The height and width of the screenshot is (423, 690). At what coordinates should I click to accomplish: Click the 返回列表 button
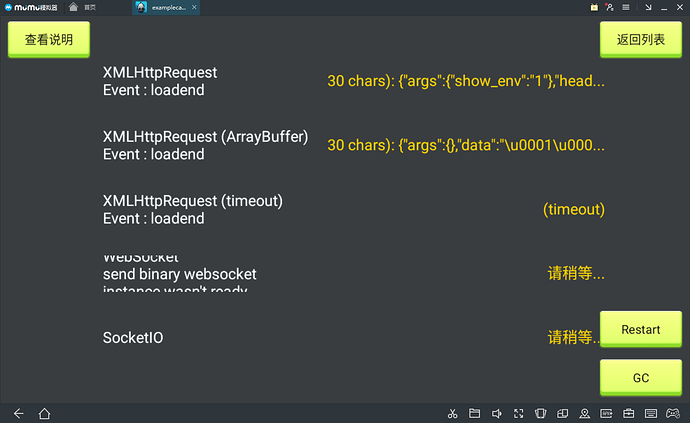coord(640,40)
